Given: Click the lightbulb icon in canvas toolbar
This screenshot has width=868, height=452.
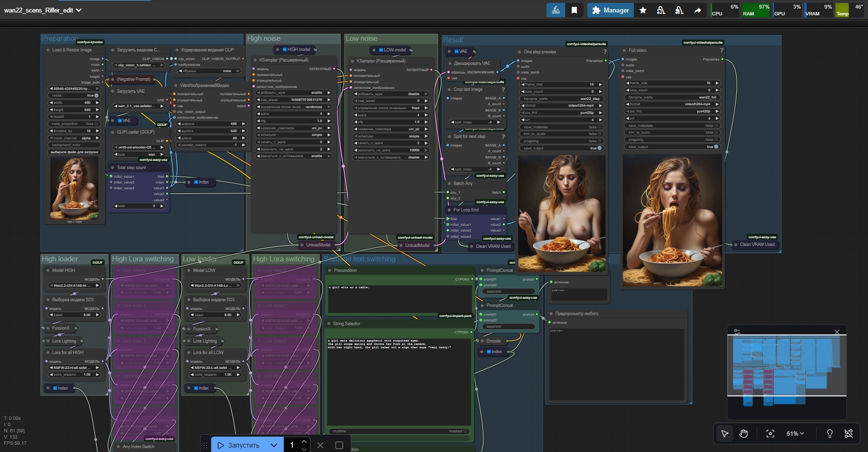Looking at the screenshot, I should pos(830,433).
